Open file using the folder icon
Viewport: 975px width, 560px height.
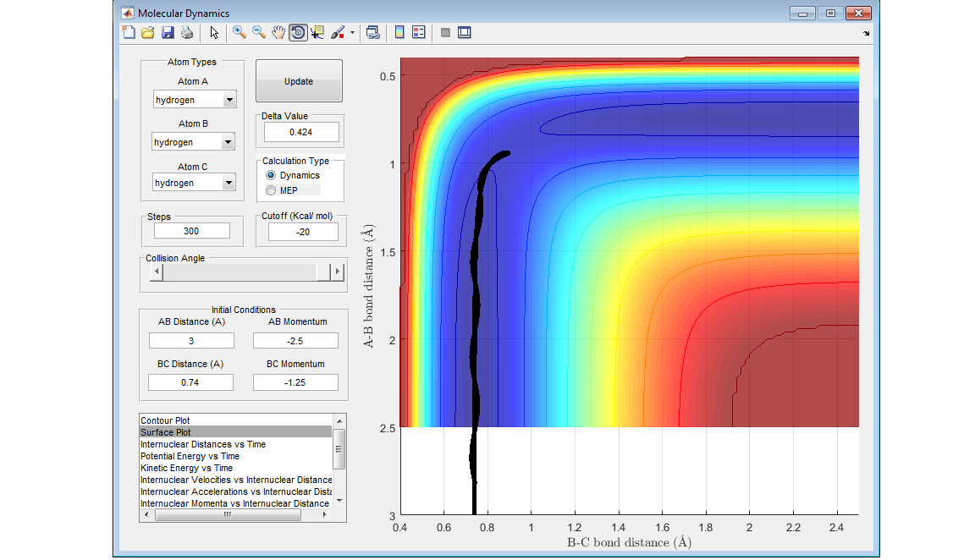[x=148, y=33]
